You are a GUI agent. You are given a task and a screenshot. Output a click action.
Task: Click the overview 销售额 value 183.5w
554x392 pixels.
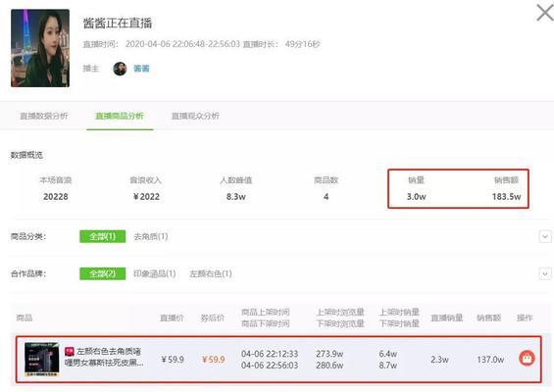coord(506,197)
